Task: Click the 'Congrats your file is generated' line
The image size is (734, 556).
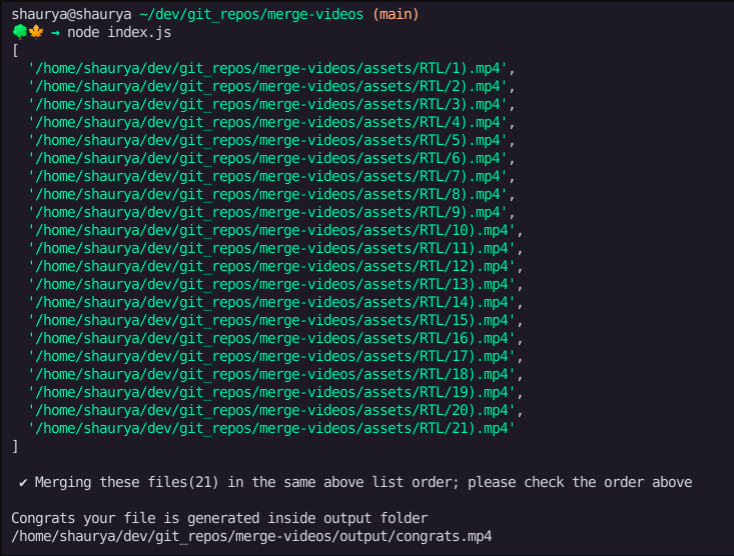Action: pos(220,519)
